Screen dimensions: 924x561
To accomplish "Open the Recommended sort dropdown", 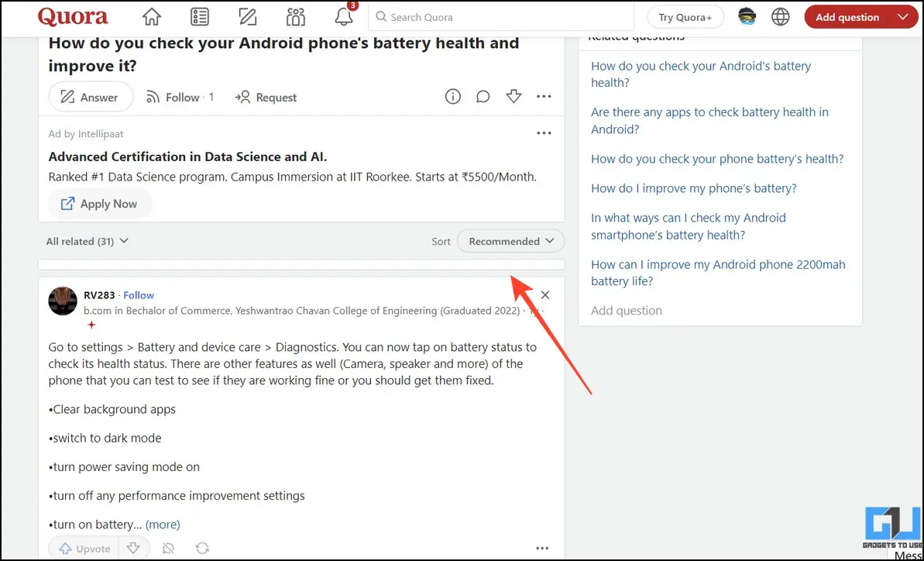I will 511,241.
